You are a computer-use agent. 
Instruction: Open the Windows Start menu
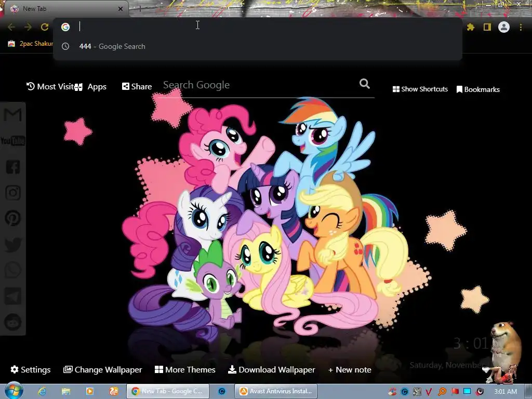point(14,391)
